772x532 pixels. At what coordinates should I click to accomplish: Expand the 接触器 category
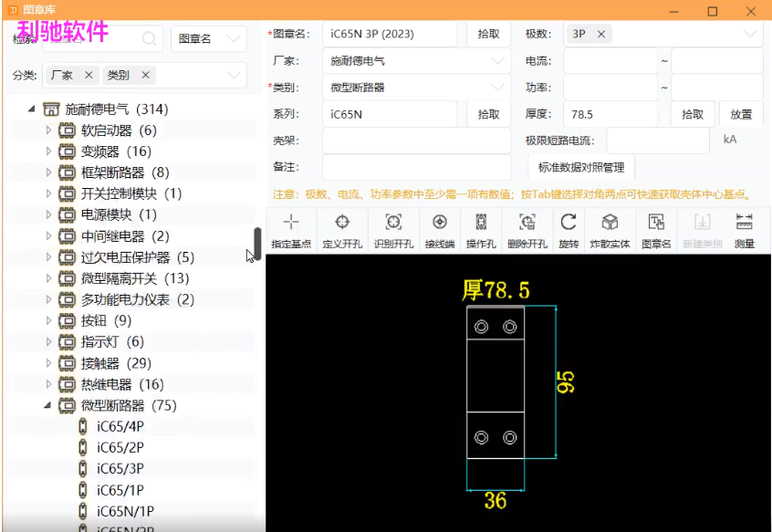coord(48,363)
